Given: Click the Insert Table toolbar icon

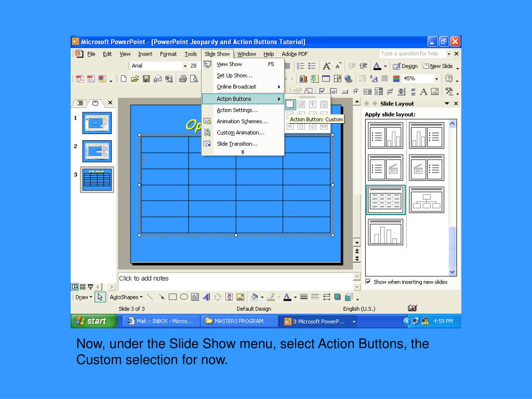Looking at the screenshot, I should point(326,79).
